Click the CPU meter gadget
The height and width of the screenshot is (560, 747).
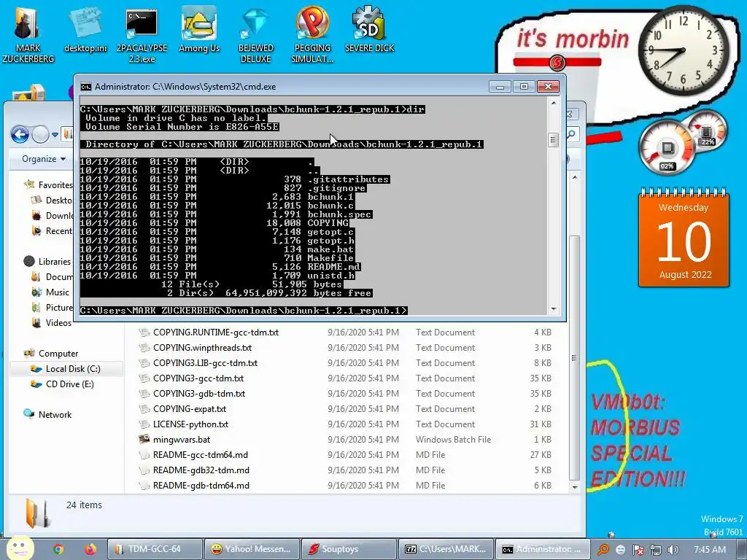coord(667,147)
